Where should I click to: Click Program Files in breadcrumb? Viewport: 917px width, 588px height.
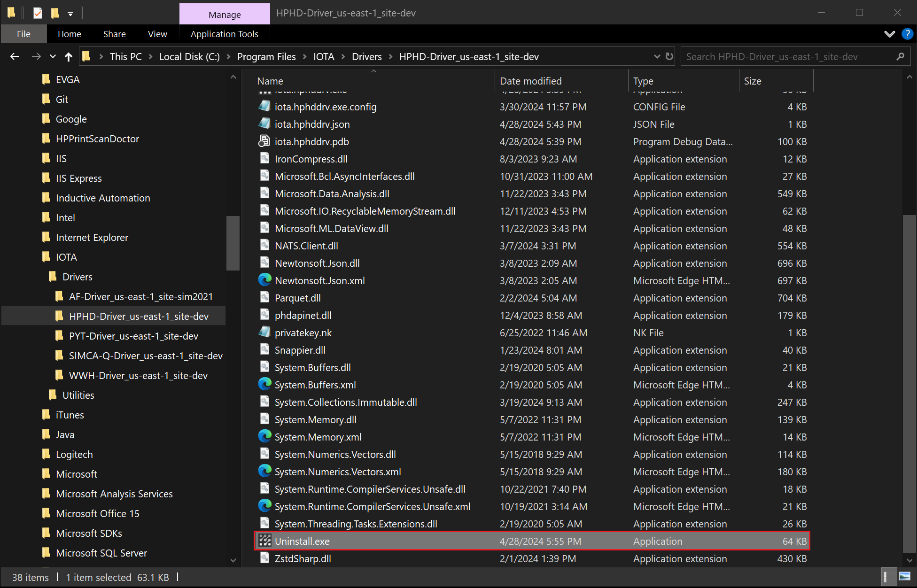pos(266,57)
